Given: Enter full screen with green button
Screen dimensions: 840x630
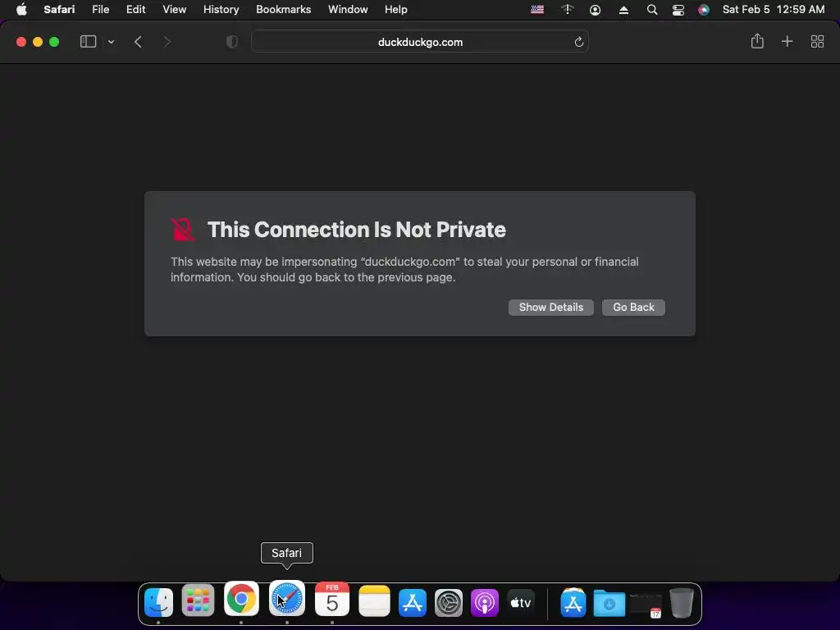Looking at the screenshot, I should (x=54, y=42).
